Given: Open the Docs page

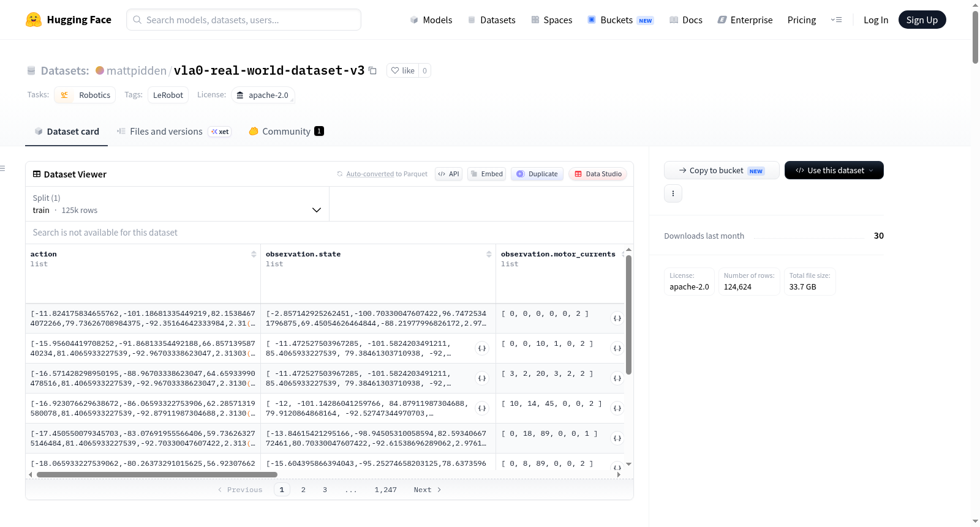Looking at the screenshot, I should pyautogui.click(x=686, y=20).
